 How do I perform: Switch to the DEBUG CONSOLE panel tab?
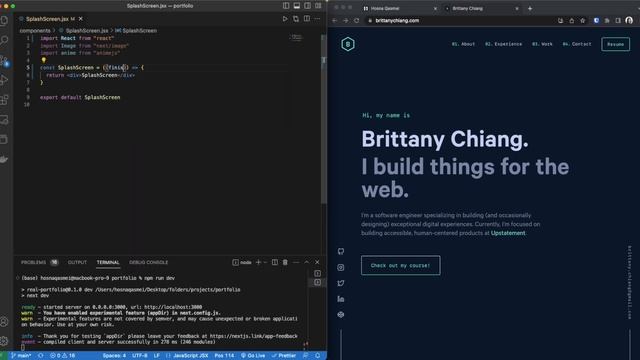point(149,262)
